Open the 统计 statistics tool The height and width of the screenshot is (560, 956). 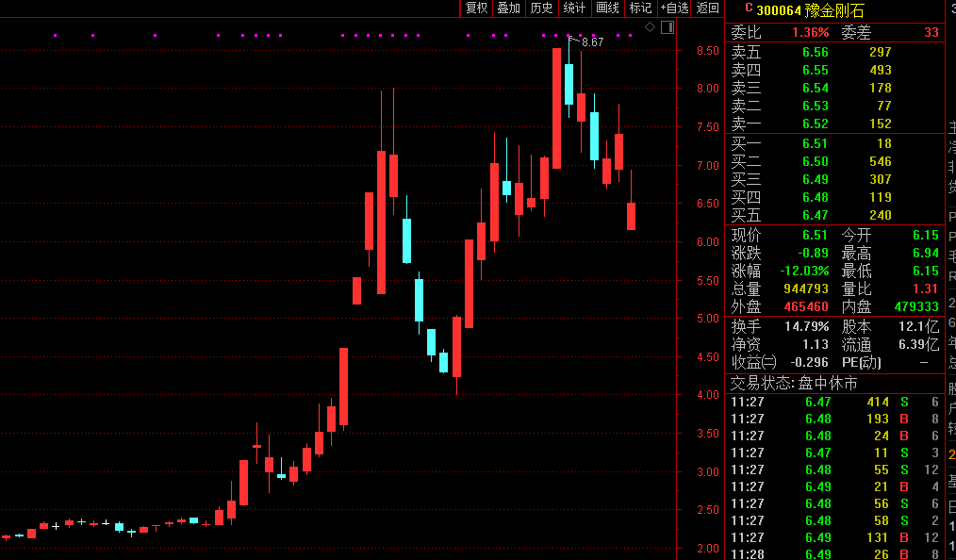pyautogui.click(x=574, y=8)
